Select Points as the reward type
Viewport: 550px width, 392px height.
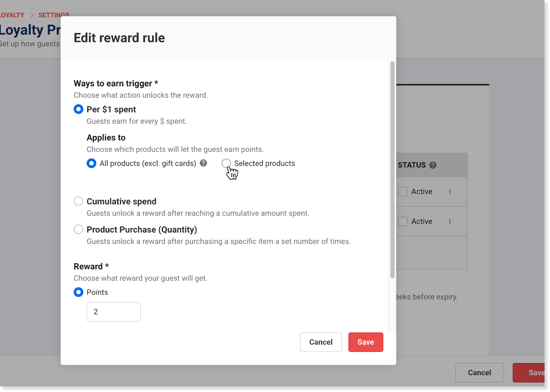tap(78, 292)
